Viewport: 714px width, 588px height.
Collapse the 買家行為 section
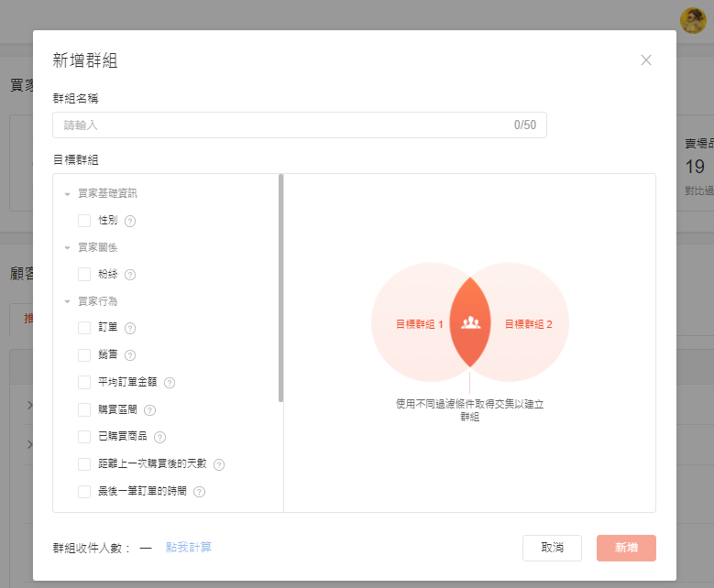pos(68,301)
